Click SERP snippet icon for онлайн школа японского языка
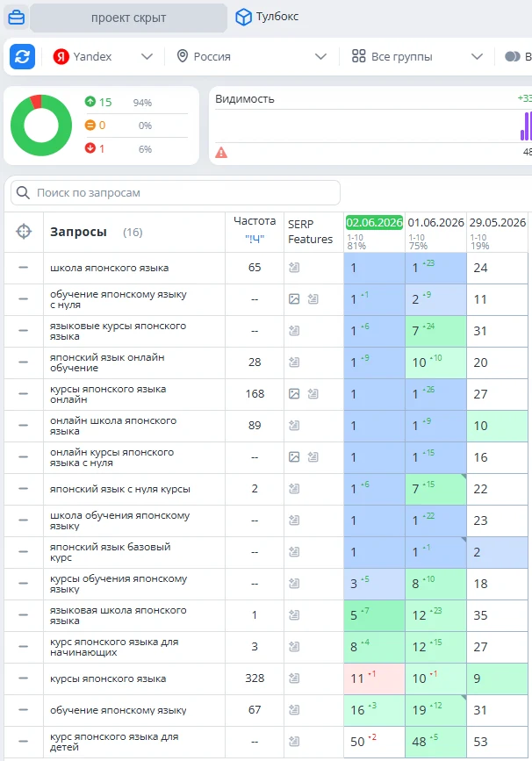This screenshot has width=532, height=761. click(294, 425)
